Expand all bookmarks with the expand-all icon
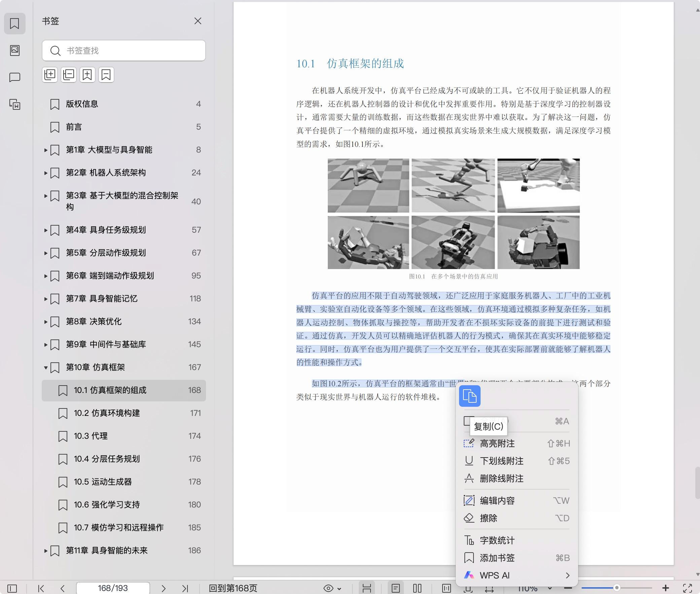Viewport: 700px width, 594px height. point(50,75)
